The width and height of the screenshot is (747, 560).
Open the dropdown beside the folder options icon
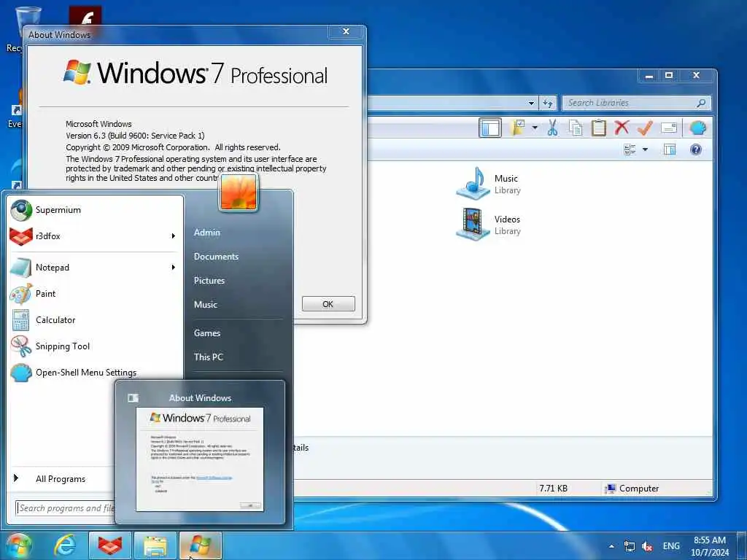pos(535,128)
